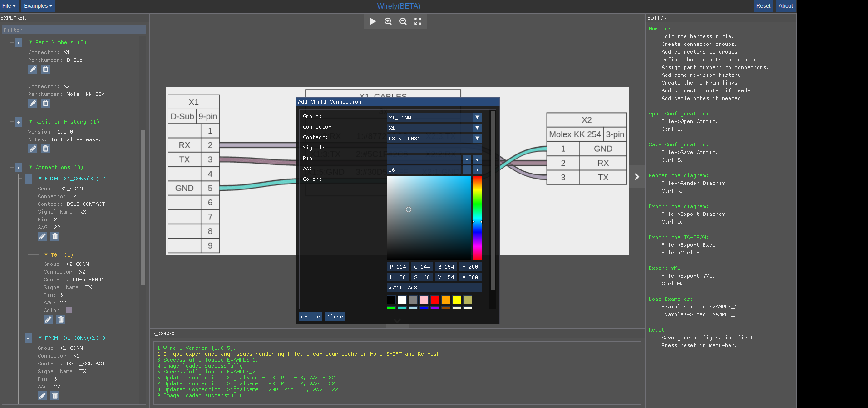Image resolution: width=868 pixels, height=408 pixels.
Task: Click the Signal input field in dialog
Action: [x=434, y=149]
